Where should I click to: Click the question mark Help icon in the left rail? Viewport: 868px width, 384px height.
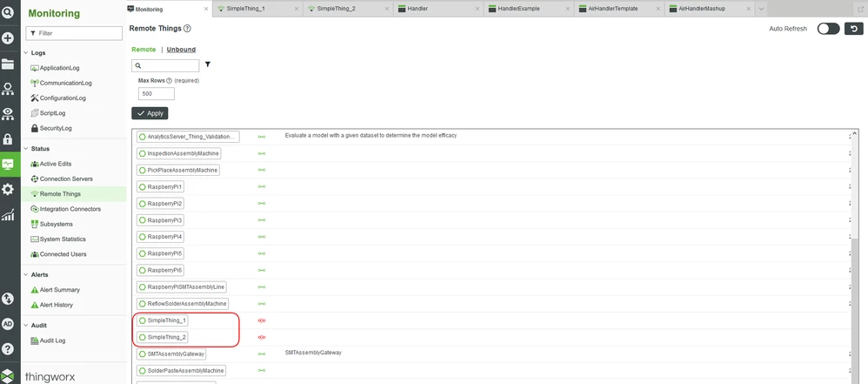8,349
